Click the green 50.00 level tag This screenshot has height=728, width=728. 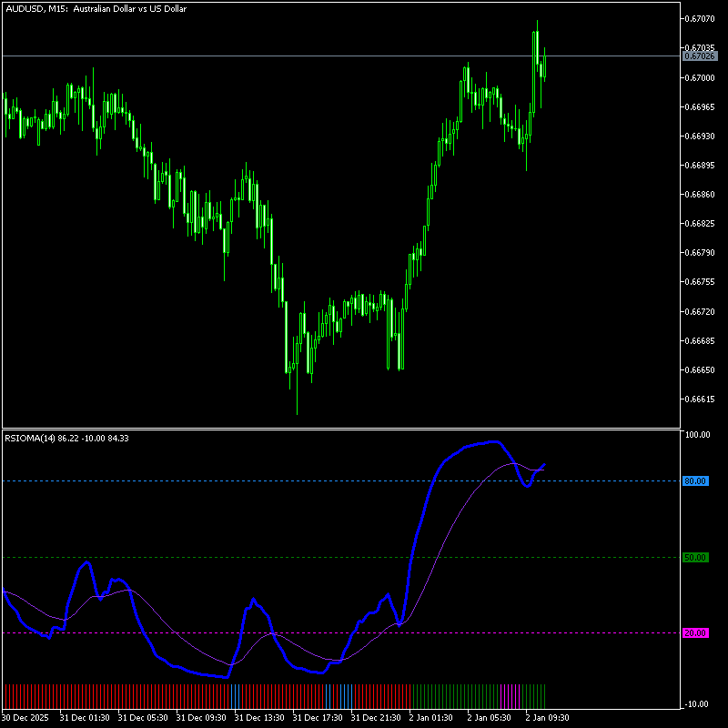click(694, 557)
